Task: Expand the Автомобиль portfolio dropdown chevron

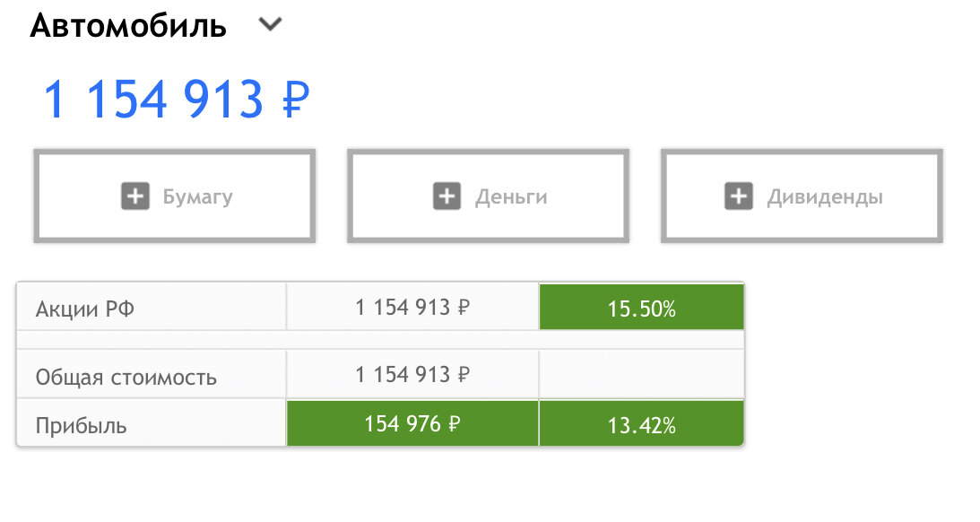Action: [x=271, y=24]
